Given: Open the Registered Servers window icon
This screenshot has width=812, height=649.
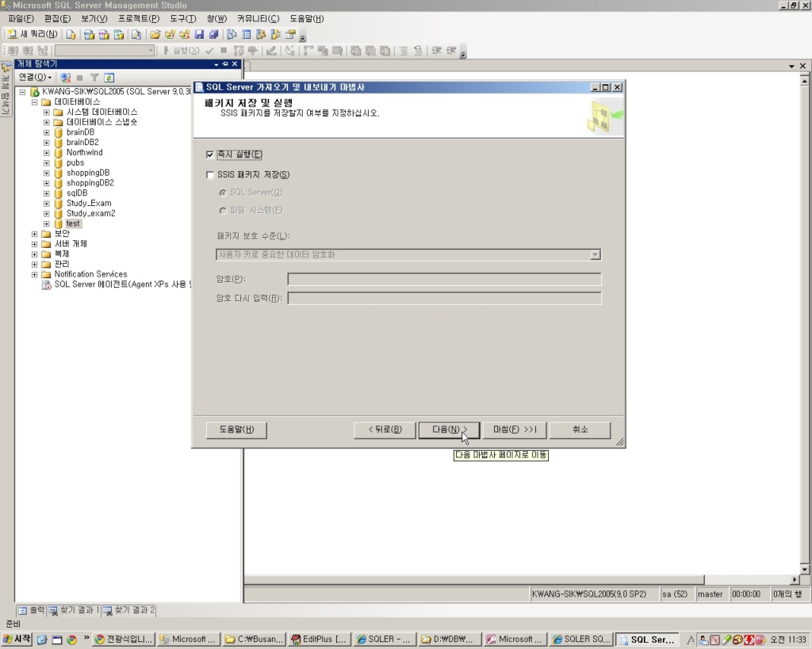Looking at the screenshot, I should pos(232,35).
